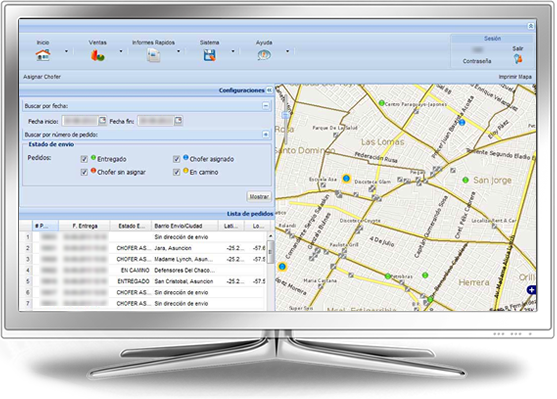The height and width of the screenshot is (399, 557).
Task: Open the Fecha inicio calendar picker
Action: coord(102,121)
